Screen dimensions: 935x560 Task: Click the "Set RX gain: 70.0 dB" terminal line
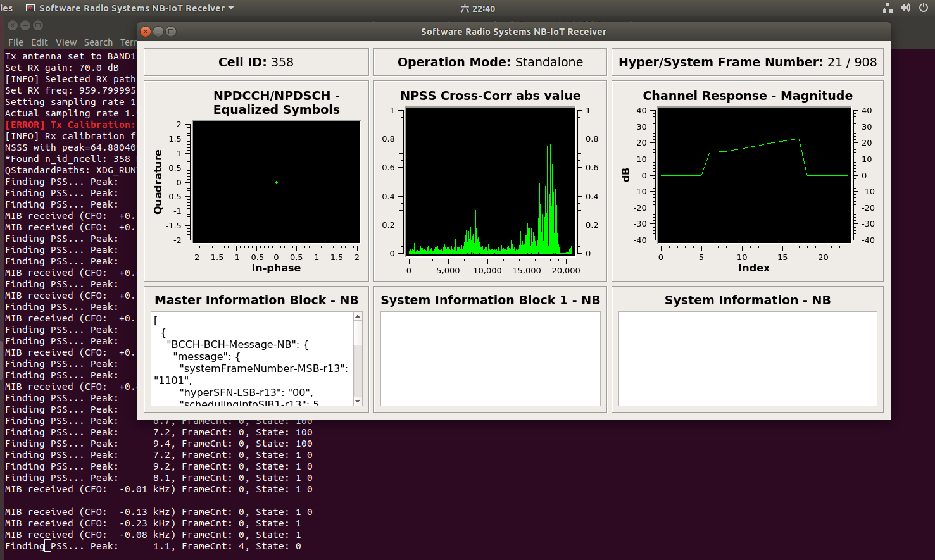[x=62, y=68]
